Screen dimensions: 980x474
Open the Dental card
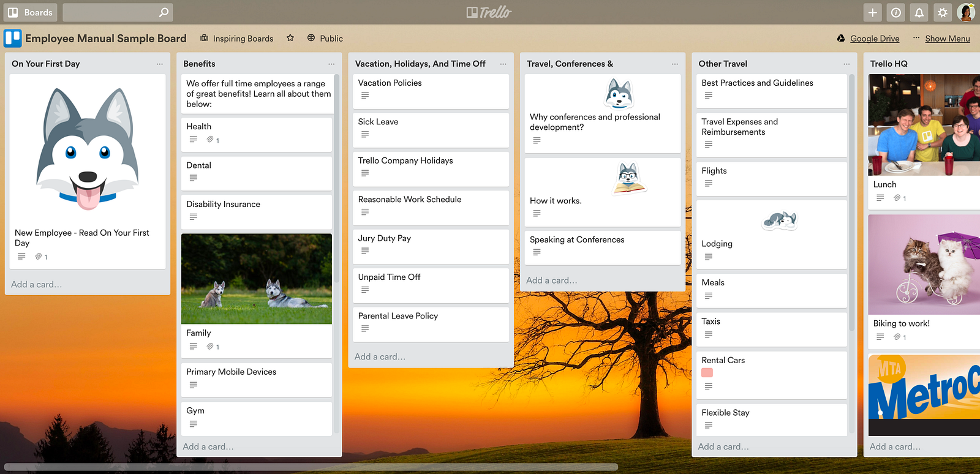(x=257, y=173)
